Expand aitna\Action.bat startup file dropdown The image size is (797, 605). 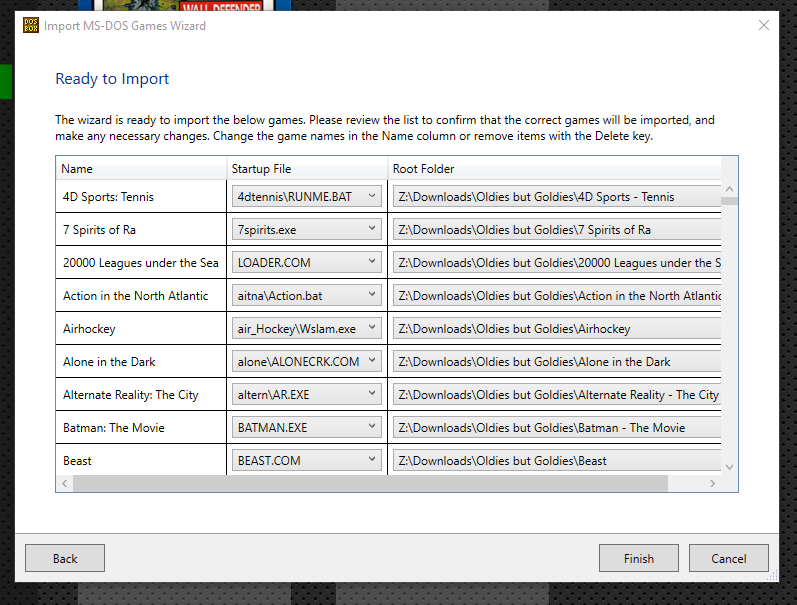coord(306,295)
